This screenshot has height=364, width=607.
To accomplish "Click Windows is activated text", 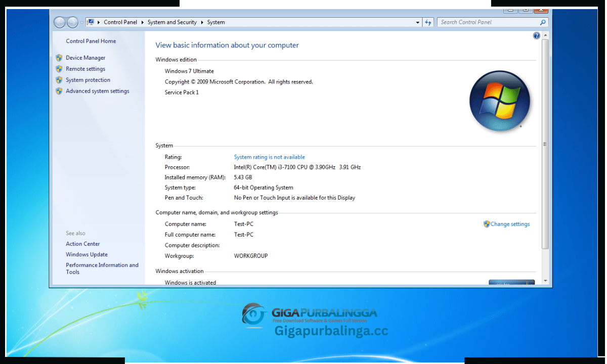I will point(190,283).
